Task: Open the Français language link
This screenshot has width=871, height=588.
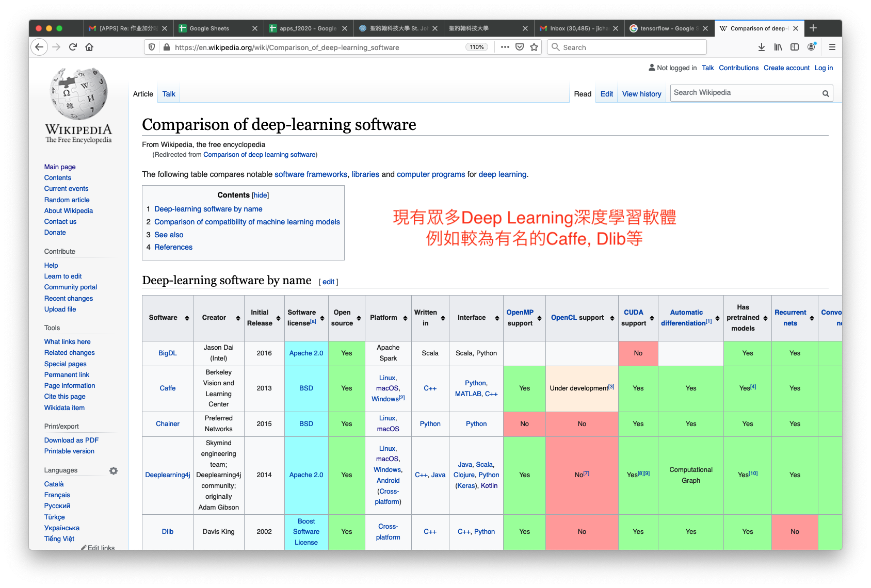Action: [x=57, y=495]
